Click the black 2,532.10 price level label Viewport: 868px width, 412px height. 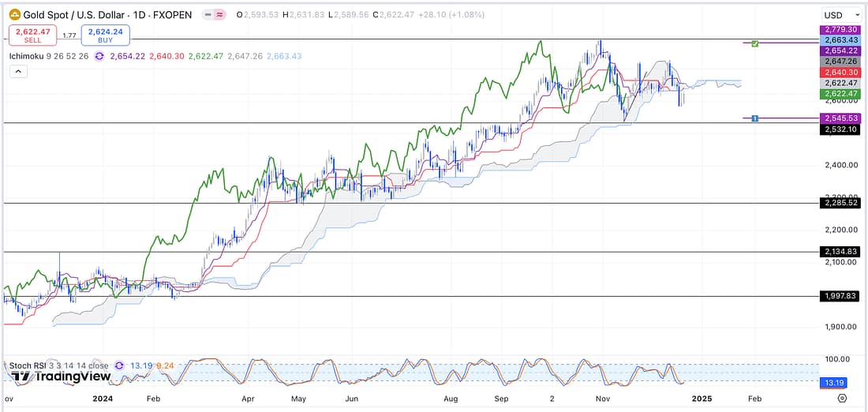841,129
